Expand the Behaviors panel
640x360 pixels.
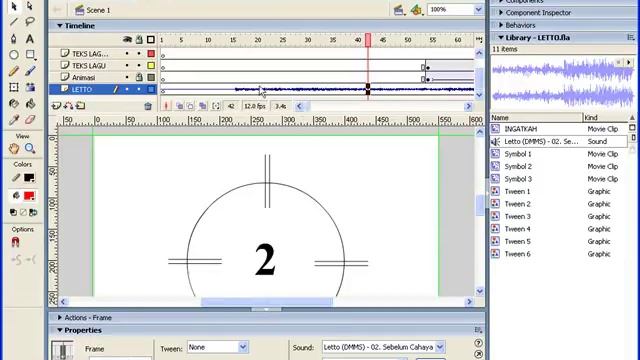pyautogui.click(x=501, y=25)
